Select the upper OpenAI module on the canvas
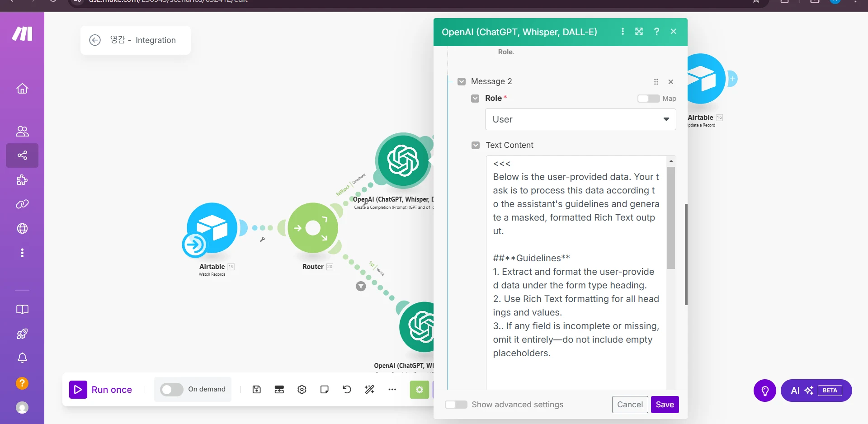The height and width of the screenshot is (424, 868). click(x=403, y=160)
